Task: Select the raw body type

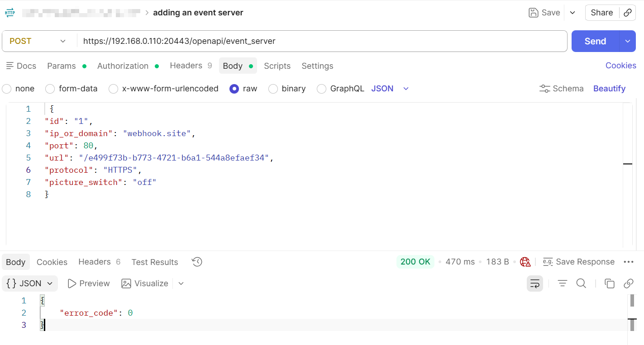Action: pyautogui.click(x=234, y=89)
